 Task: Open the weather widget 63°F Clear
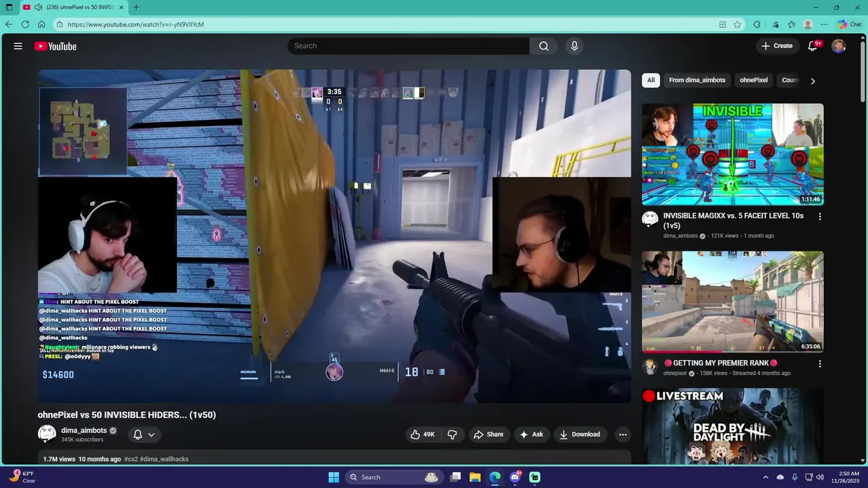pos(22,477)
